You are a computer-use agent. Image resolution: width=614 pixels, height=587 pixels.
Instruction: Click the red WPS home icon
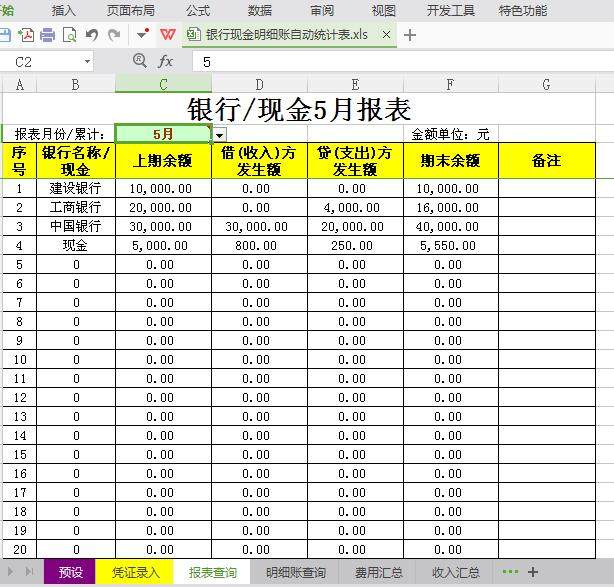tap(168, 34)
